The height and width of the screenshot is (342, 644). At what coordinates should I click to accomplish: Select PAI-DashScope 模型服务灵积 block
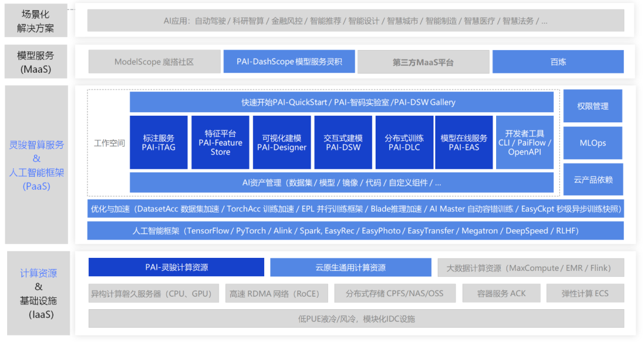[289, 61]
